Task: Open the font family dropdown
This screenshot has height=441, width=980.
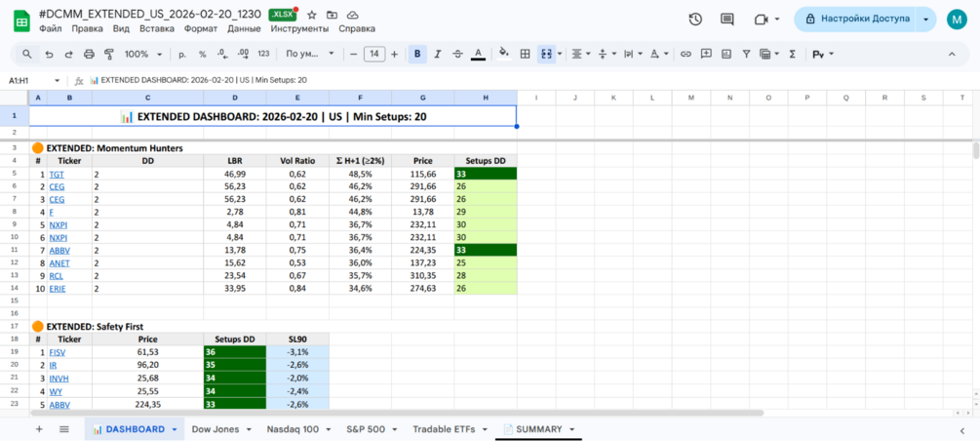Action: click(310, 55)
